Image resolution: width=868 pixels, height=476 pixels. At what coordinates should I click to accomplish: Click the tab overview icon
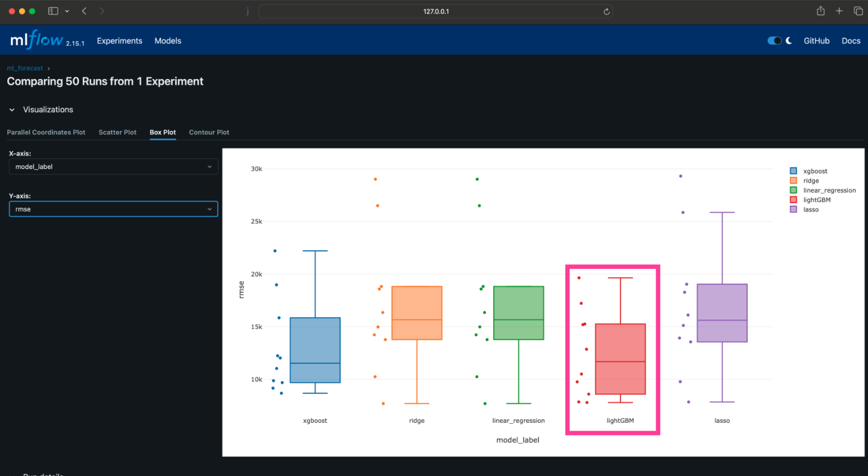(858, 11)
